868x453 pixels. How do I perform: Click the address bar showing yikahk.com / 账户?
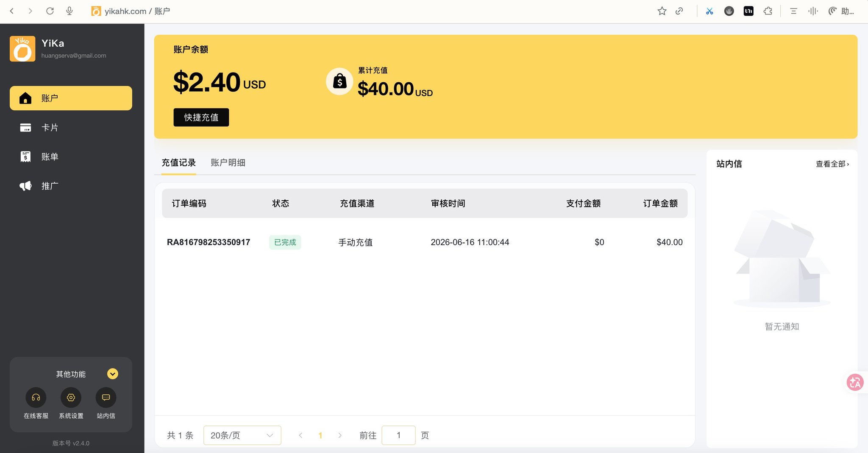[137, 11]
